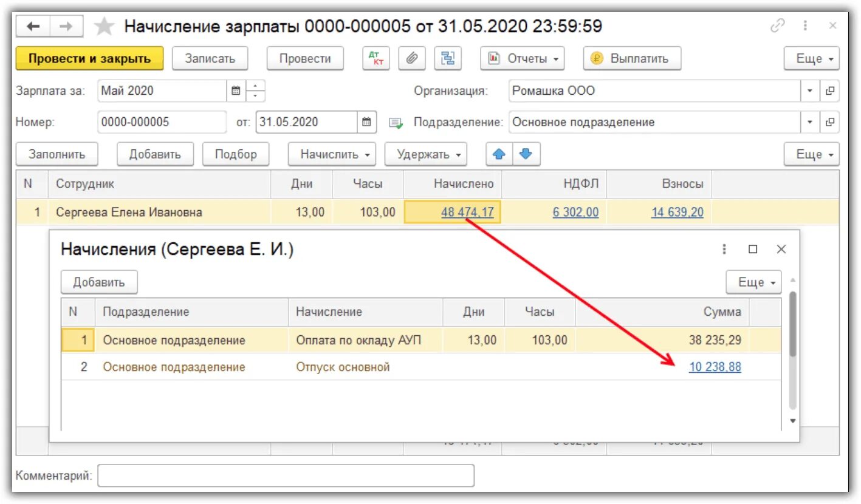Expand the Начислить dropdown
Image resolution: width=861 pixels, height=504 pixels.
point(332,154)
